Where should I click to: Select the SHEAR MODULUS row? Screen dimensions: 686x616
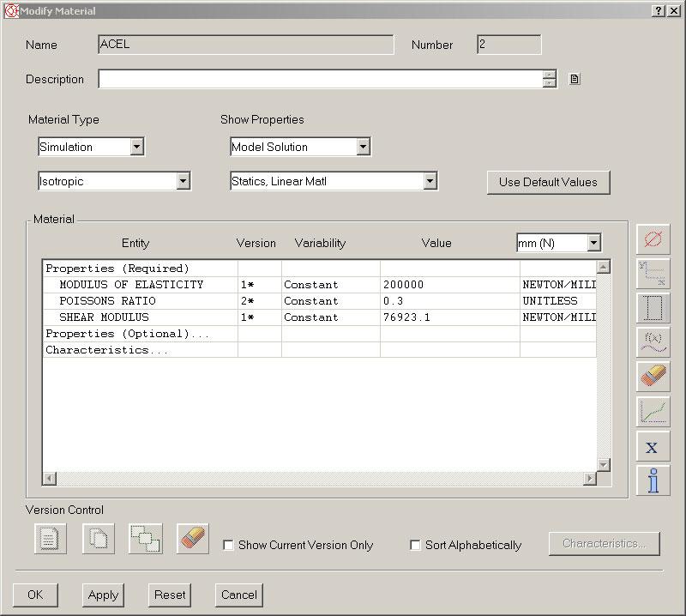click(x=319, y=317)
